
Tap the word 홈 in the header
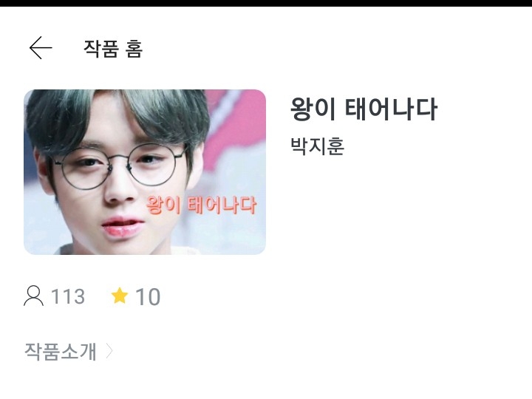tap(134, 49)
